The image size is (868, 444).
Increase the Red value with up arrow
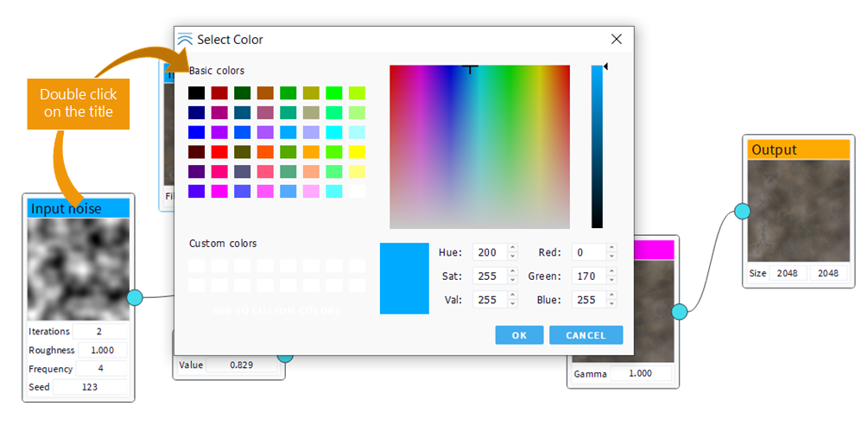tap(611, 249)
